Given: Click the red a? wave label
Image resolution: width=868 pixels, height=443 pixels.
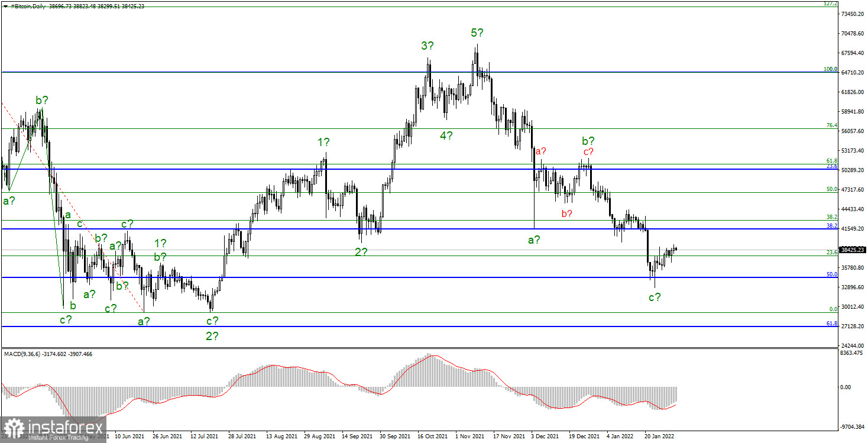Looking at the screenshot, I should pyautogui.click(x=541, y=151).
